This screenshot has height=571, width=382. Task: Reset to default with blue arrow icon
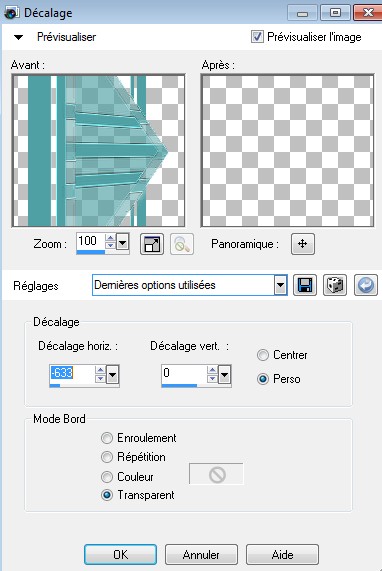tap(366, 285)
